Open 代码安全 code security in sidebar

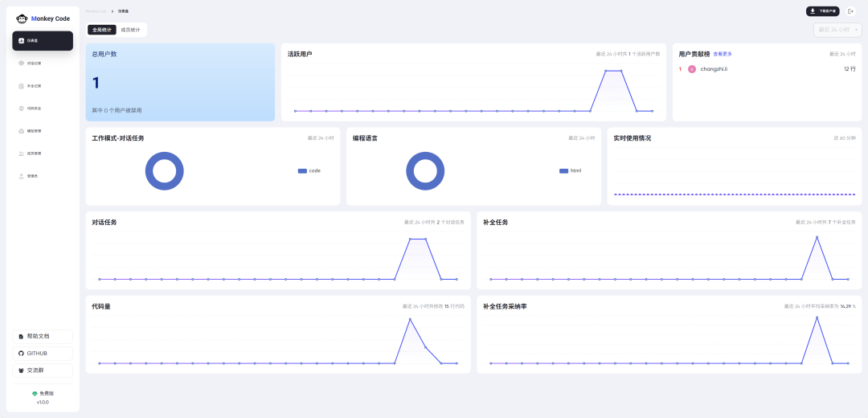pos(43,109)
